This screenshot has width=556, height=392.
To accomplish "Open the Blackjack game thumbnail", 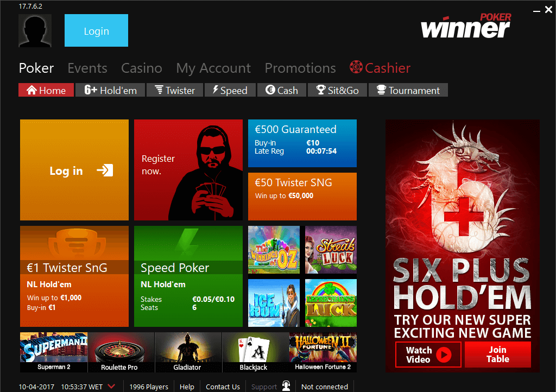I will pos(256,352).
